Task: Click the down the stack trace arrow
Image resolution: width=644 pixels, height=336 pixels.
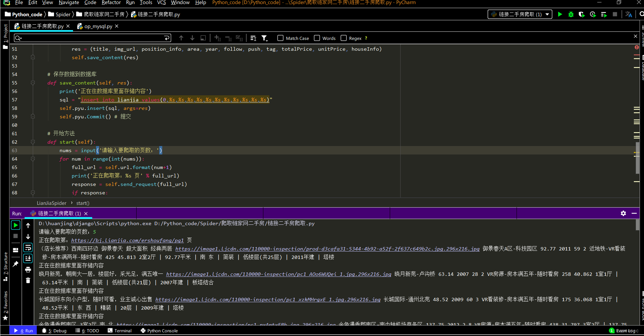Action: click(28, 236)
